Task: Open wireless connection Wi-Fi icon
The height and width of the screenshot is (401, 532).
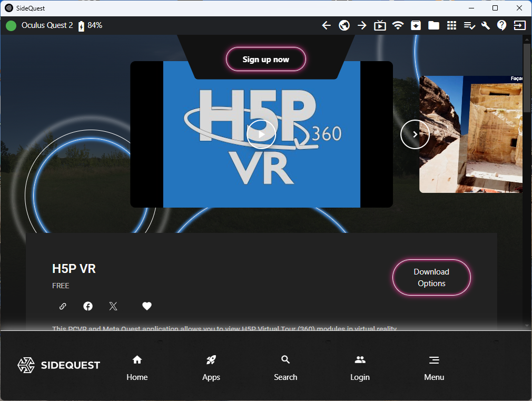Action: point(398,25)
